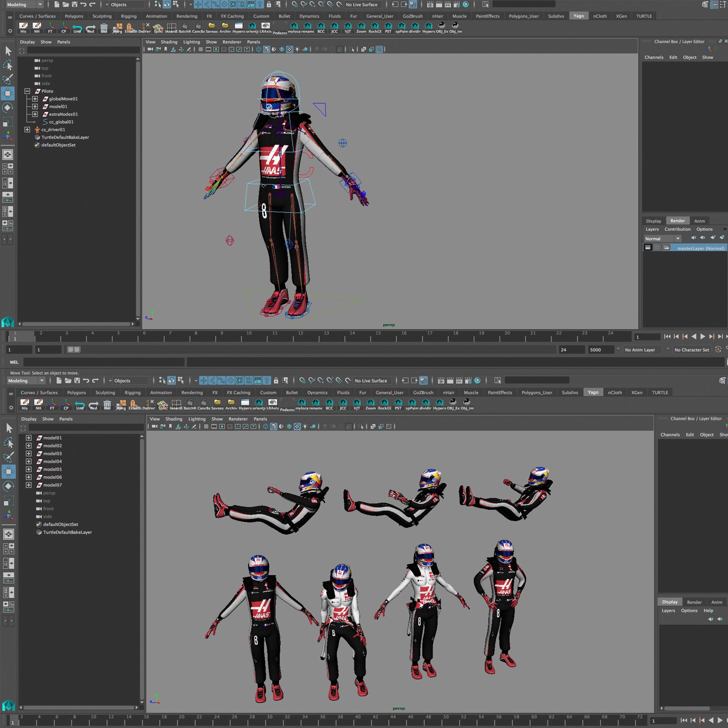
Task: Switch to Render layer tab in bottom window
Action: 694,602
